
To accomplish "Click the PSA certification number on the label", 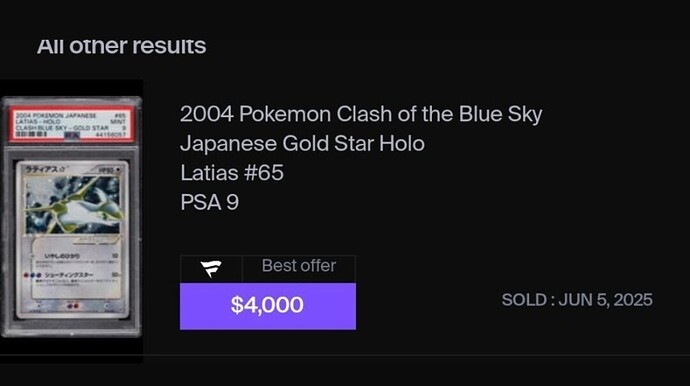I will pyautogui.click(x=110, y=134).
